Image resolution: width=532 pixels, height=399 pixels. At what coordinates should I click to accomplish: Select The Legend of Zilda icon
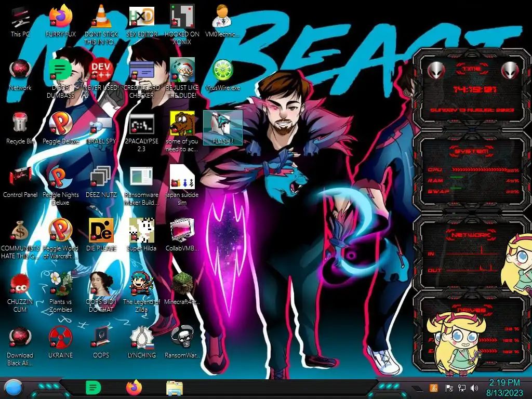coord(141,292)
